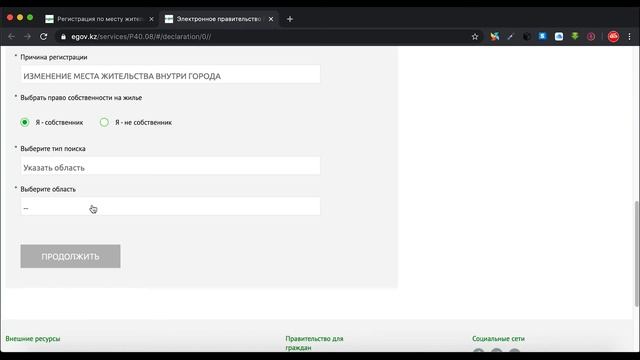Open the green download-arrow extension
The height and width of the screenshot is (360, 640).
click(x=575, y=36)
